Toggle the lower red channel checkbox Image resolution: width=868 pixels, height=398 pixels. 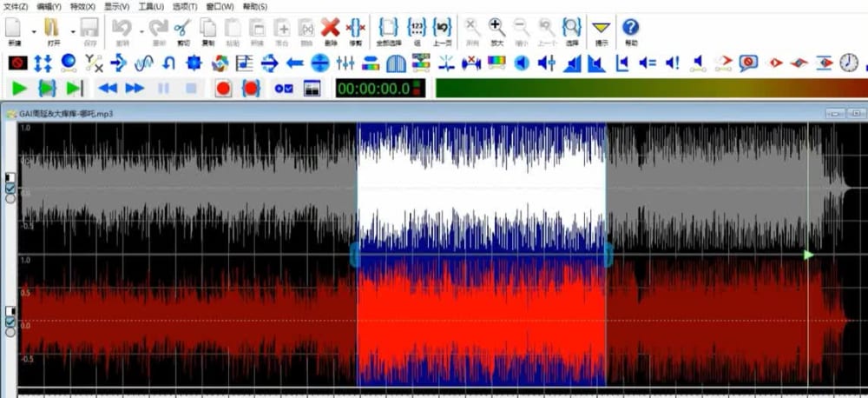coord(10,322)
